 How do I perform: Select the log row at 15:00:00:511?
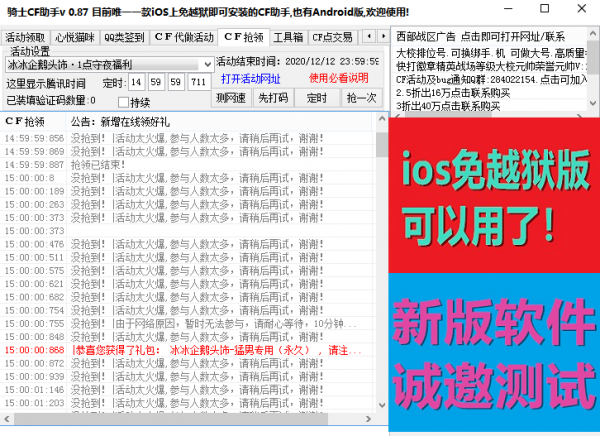point(188,257)
